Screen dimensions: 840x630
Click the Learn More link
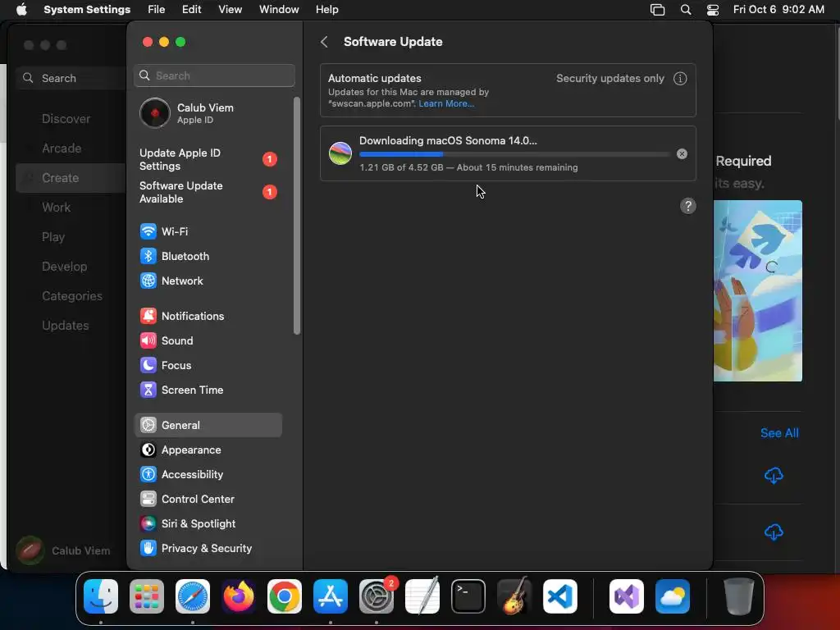click(x=445, y=104)
